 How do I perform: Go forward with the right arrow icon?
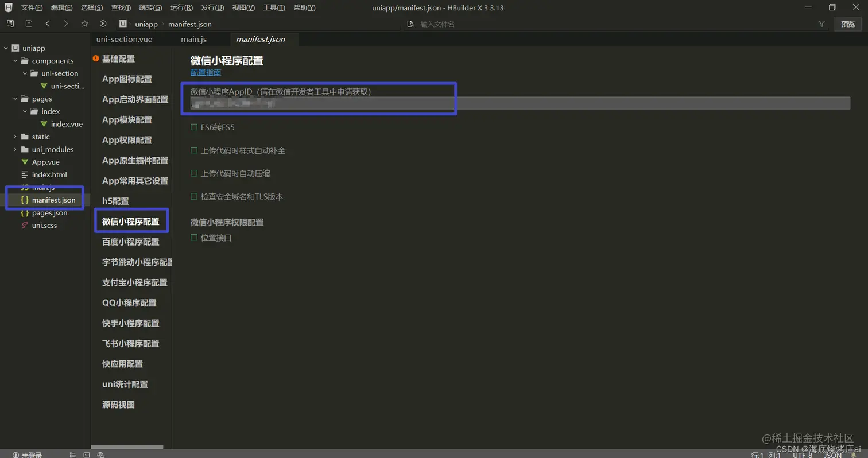pos(66,24)
